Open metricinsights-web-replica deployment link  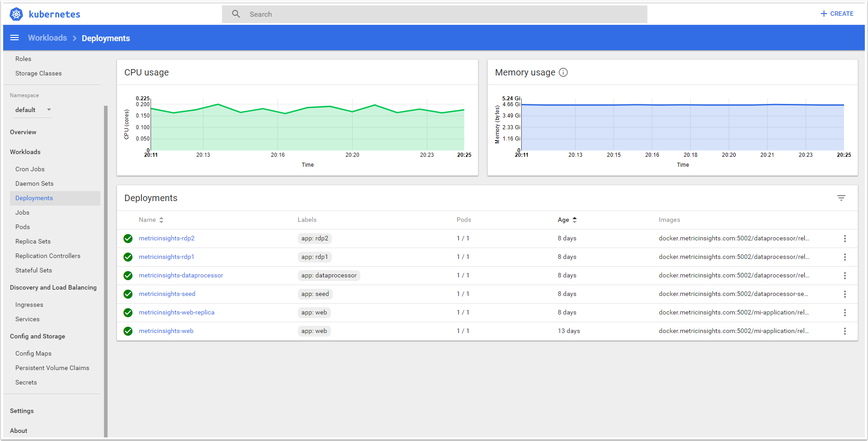[x=176, y=313]
